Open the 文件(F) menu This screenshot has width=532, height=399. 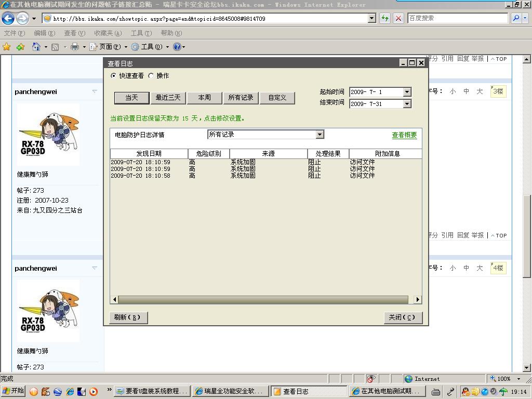[14, 33]
